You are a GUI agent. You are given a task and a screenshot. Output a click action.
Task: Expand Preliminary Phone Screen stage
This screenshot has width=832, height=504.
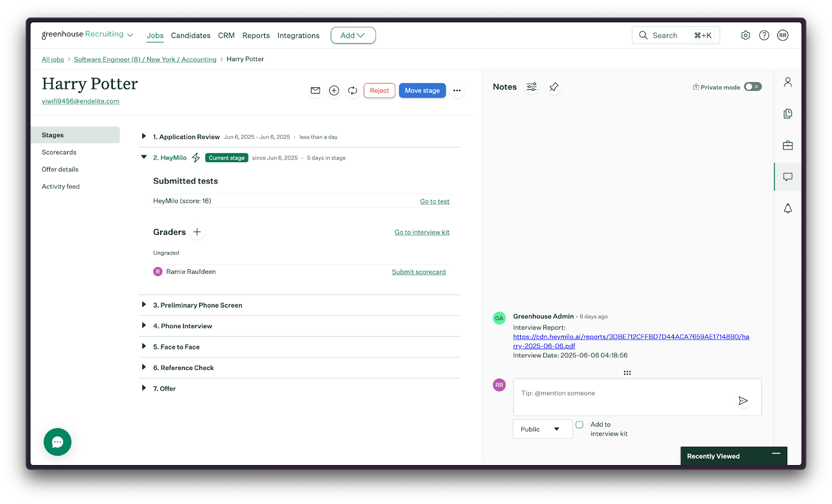[x=144, y=304]
